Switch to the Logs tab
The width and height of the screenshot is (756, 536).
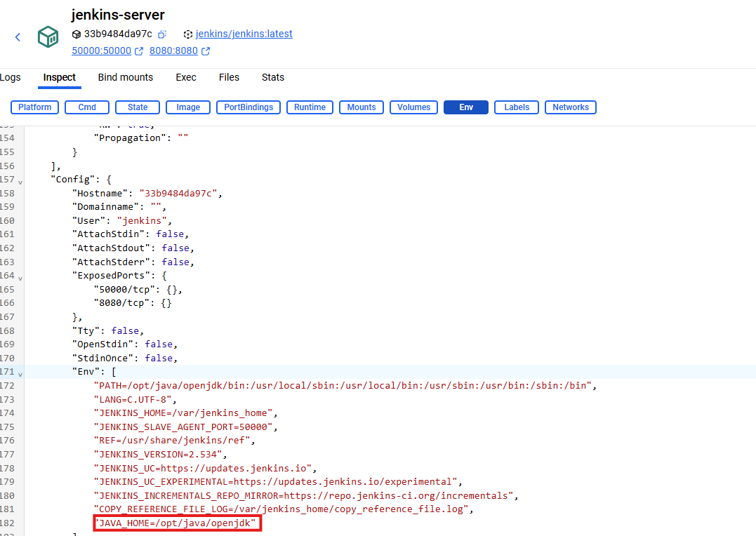coord(10,77)
